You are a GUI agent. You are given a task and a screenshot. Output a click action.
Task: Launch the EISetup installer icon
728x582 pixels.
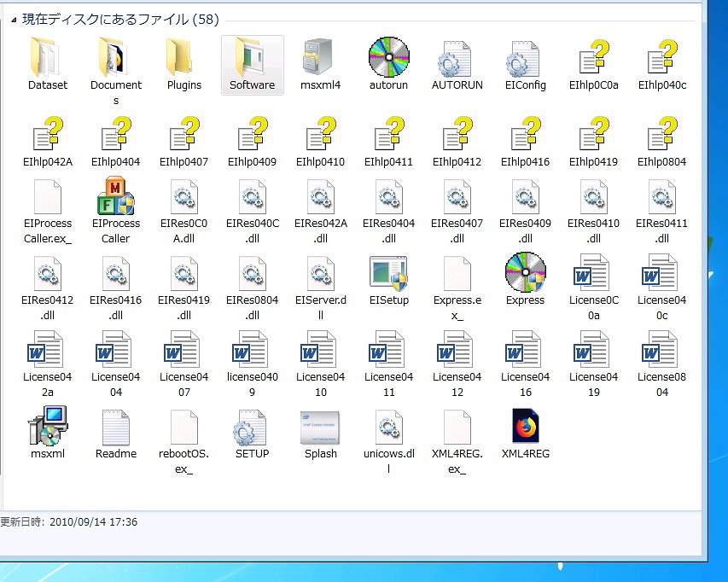point(388,273)
